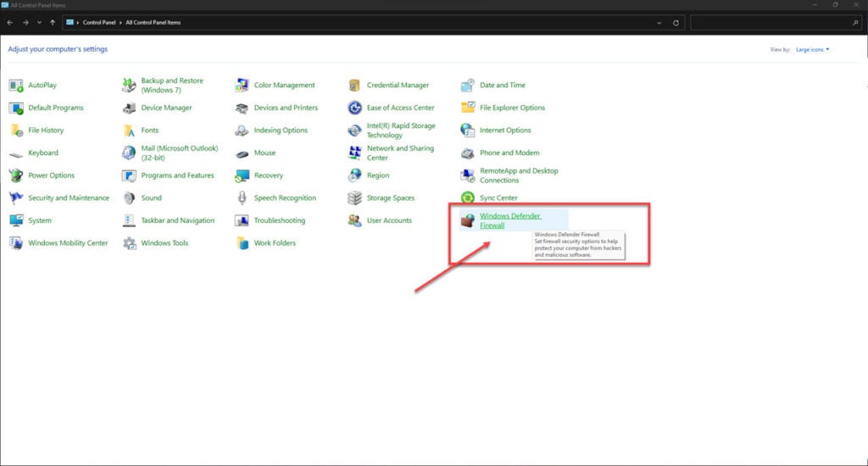Click the Windows Defender Firewall icon
This screenshot has width=868, height=466.
pos(468,221)
